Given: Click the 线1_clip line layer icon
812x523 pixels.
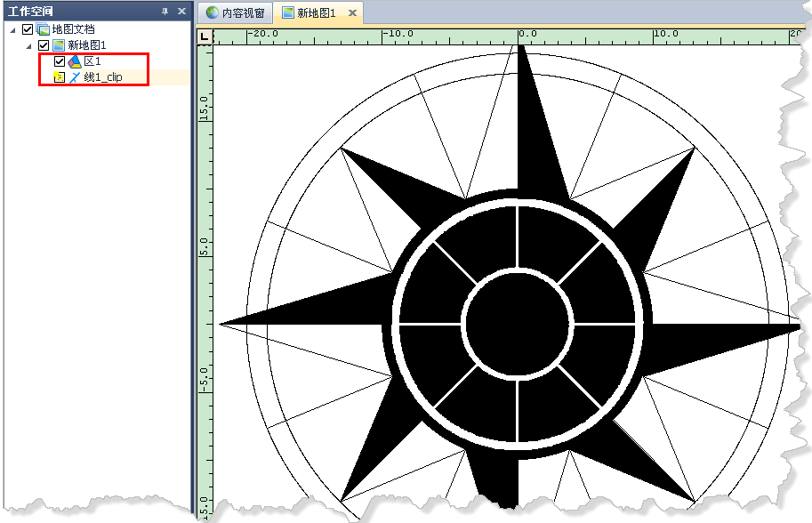Looking at the screenshot, I should point(75,77).
